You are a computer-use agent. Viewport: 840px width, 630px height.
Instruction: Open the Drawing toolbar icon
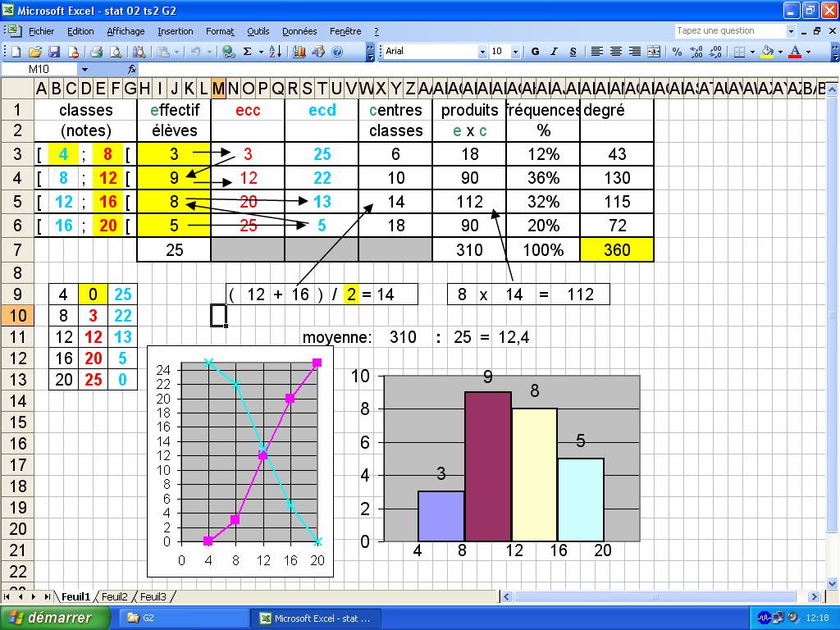click(318, 52)
